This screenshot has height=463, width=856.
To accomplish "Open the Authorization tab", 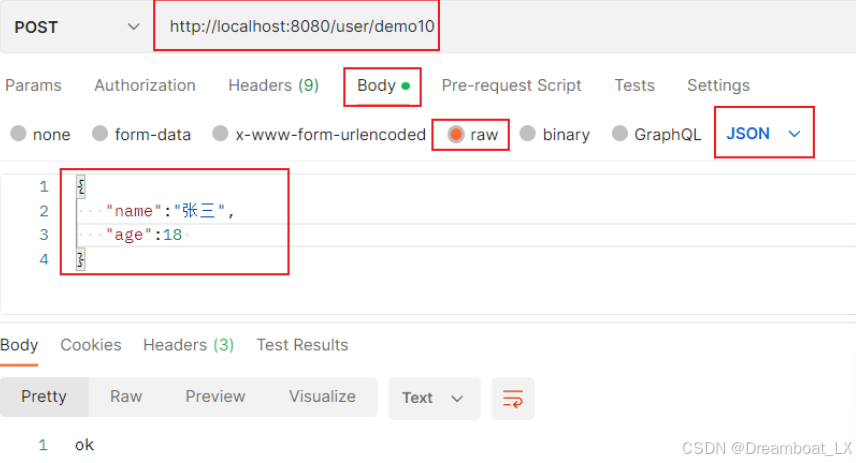I will (145, 85).
